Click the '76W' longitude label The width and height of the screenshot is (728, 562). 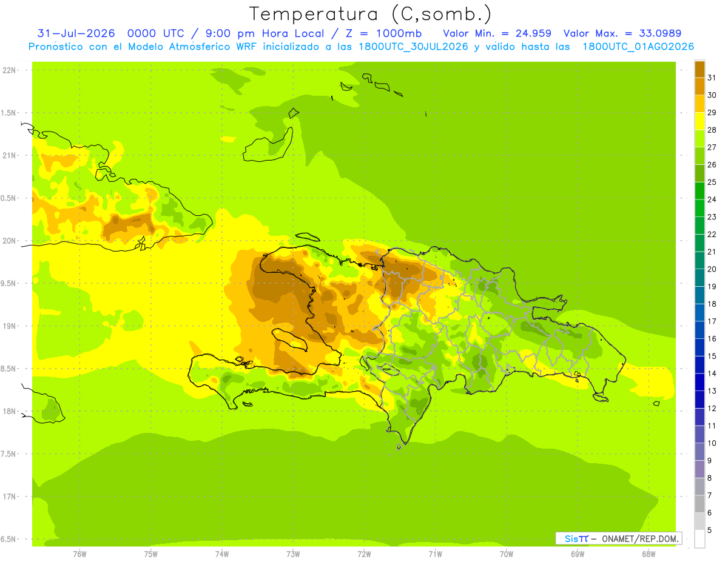(x=79, y=554)
